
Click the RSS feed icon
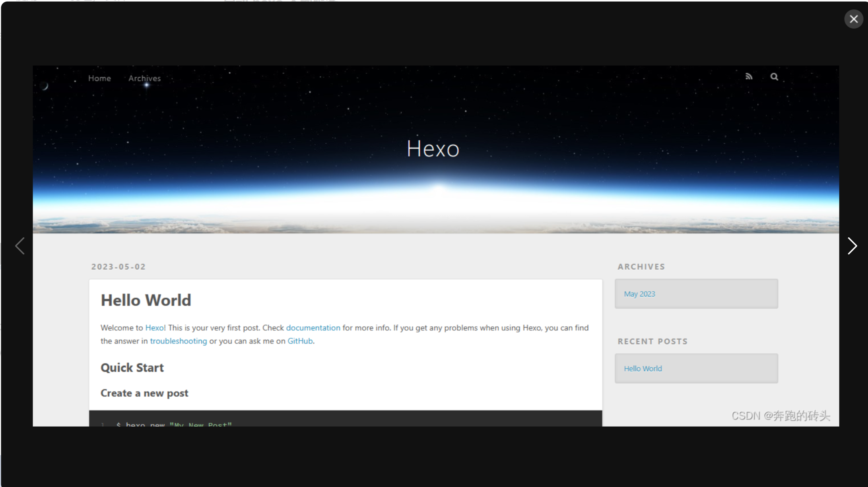pos(749,76)
